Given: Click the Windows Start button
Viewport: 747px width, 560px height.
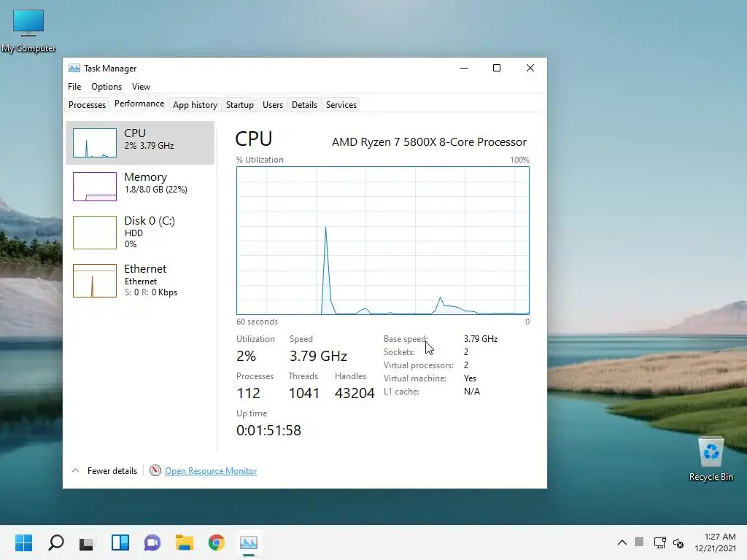Looking at the screenshot, I should tap(23, 542).
